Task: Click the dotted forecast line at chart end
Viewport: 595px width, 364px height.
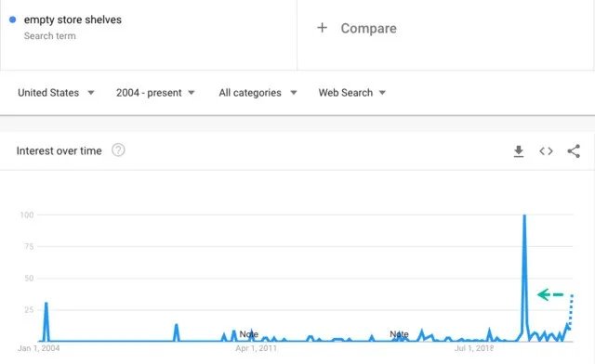Action: coord(571,311)
